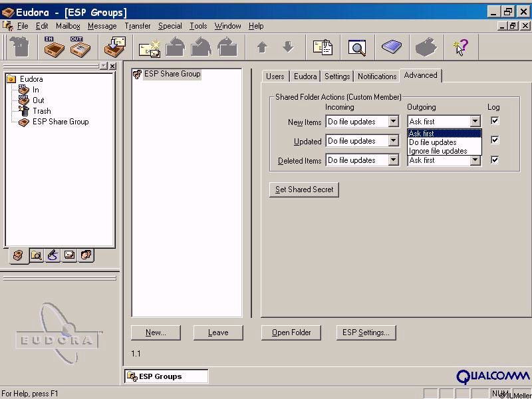Collapse the Outgoing New Items dropdown
The width and height of the screenshot is (532, 399).
(x=475, y=121)
